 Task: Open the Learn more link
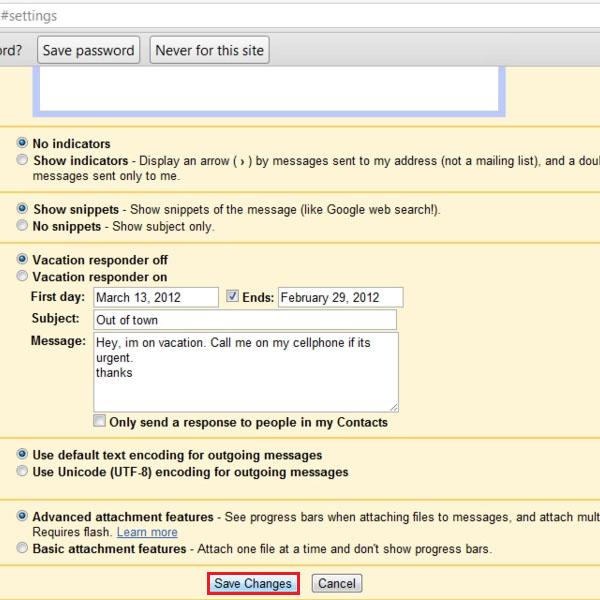click(147, 532)
